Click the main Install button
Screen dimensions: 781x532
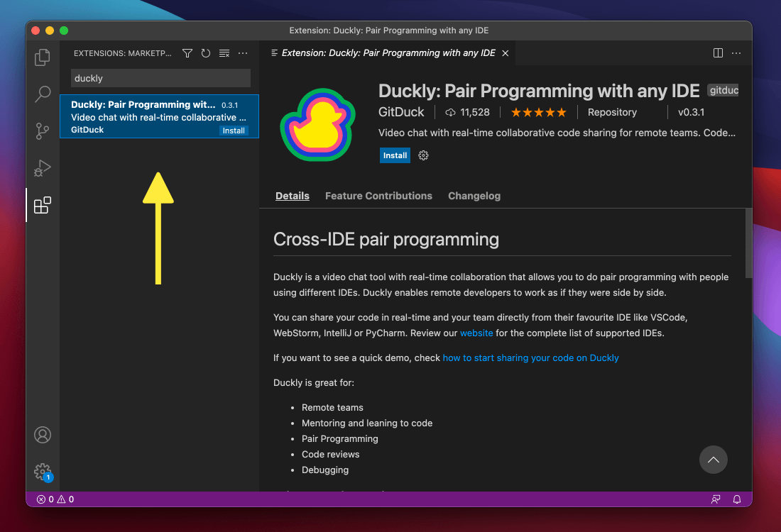[x=395, y=155]
